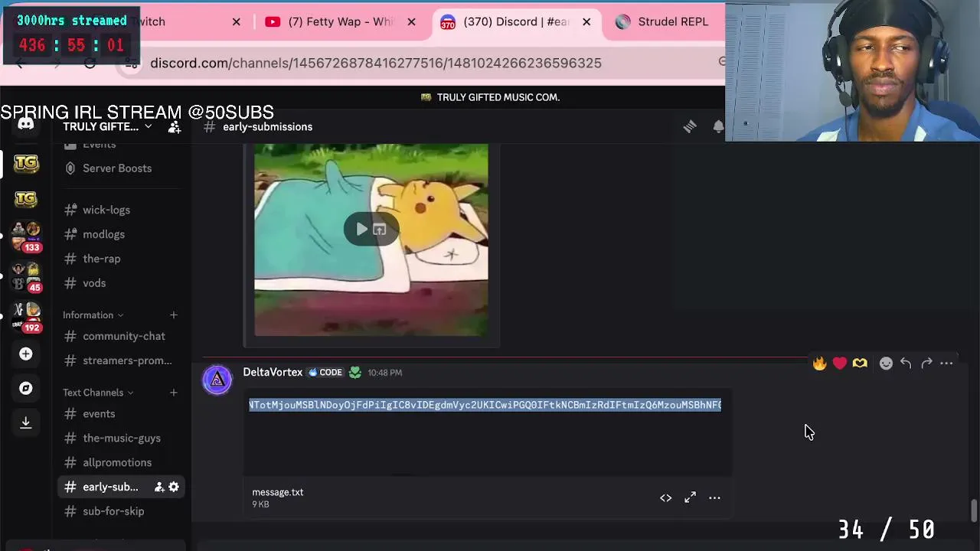Close the Discord browser tab

coord(586,21)
